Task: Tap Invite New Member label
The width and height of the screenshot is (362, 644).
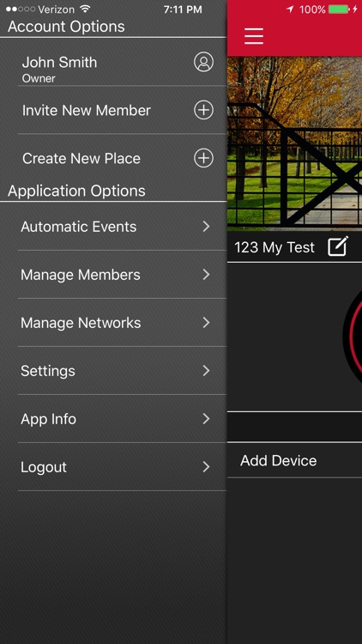Action: [87, 110]
